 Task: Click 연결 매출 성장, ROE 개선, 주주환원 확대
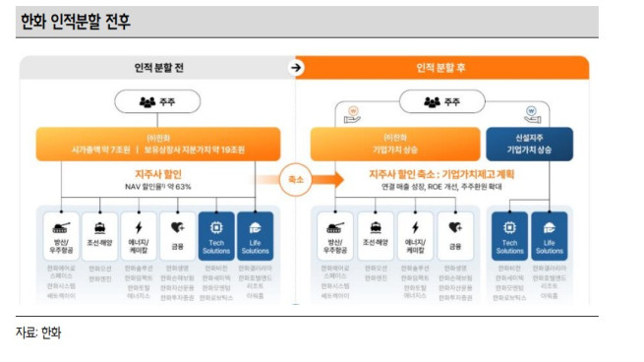pyautogui.click(x=441, y=187)
